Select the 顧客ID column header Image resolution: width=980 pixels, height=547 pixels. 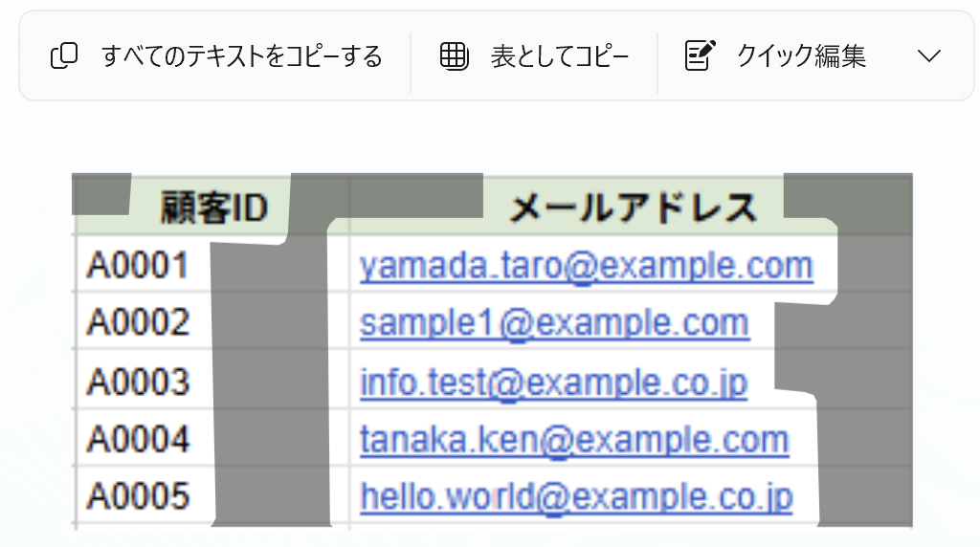pos(213,208)
